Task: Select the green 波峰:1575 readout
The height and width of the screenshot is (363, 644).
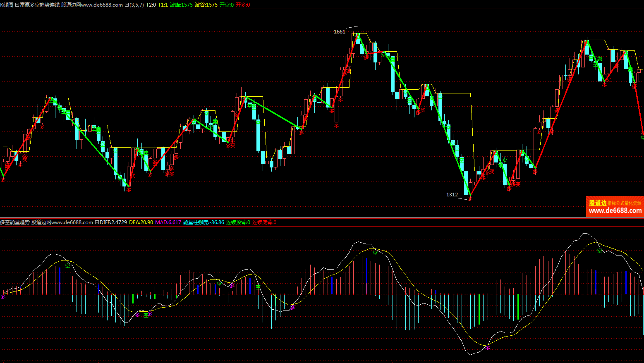Action: point(181,5)
